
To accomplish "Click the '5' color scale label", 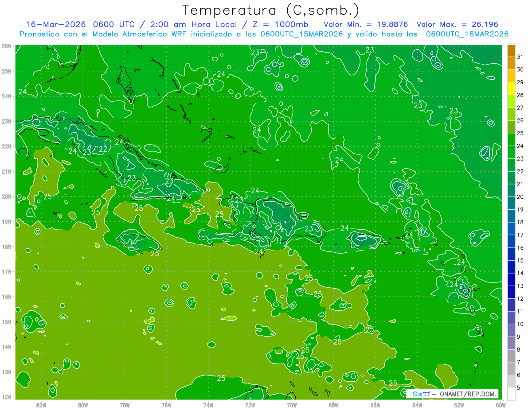I will [x=518, y=388].
